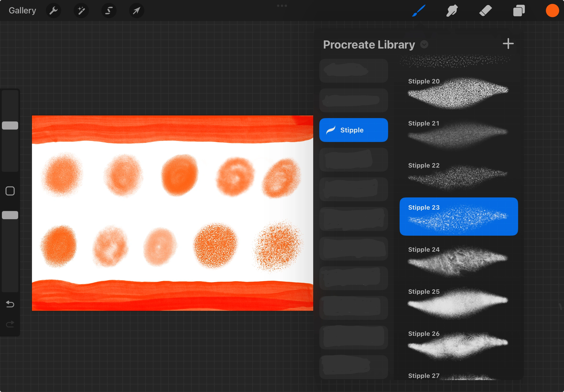The height and width of the screenshot is (392, 564).
Task: Select the Selection S tool
Action: coord(109,11)
